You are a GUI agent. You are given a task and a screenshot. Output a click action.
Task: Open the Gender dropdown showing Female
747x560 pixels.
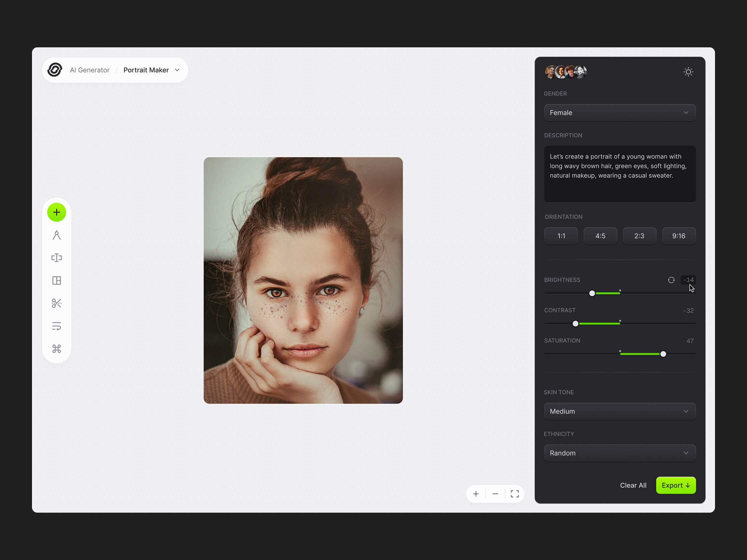pyautogui.click(x=620, y=113)
